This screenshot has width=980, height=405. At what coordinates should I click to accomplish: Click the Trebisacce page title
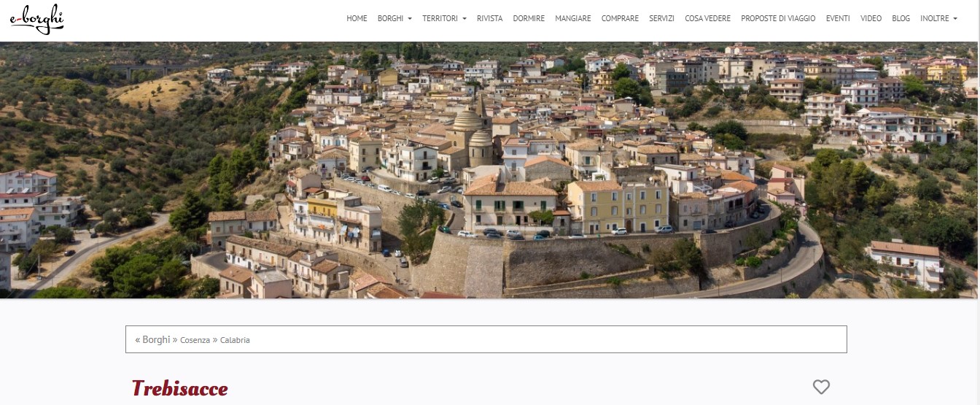point(180,388)
